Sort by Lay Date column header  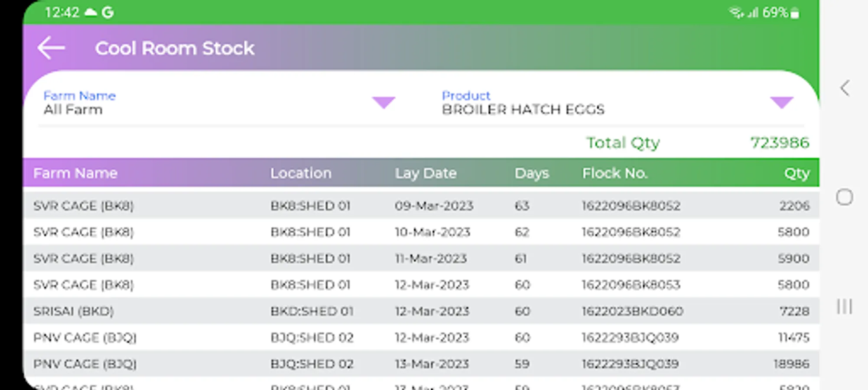(426, 173)
